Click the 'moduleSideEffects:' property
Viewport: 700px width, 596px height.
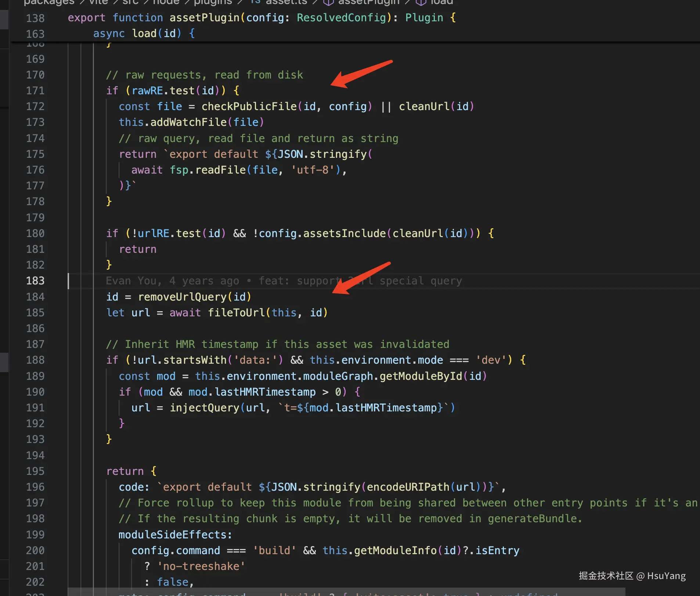(x=176, y=535)
